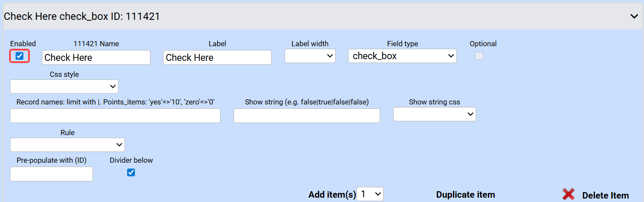Click the Add item(s) label
Viewport: 644px width, 202px height.
(x=332, y=195)
